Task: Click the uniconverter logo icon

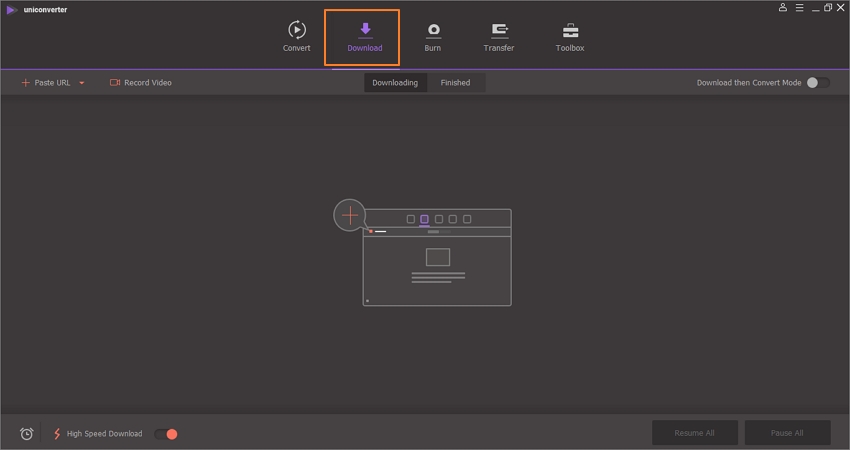Action: point(11,10)
